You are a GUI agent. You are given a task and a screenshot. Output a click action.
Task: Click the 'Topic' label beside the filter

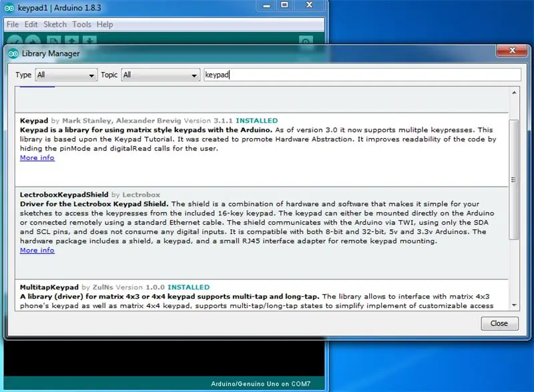click(x=109, y=75)
